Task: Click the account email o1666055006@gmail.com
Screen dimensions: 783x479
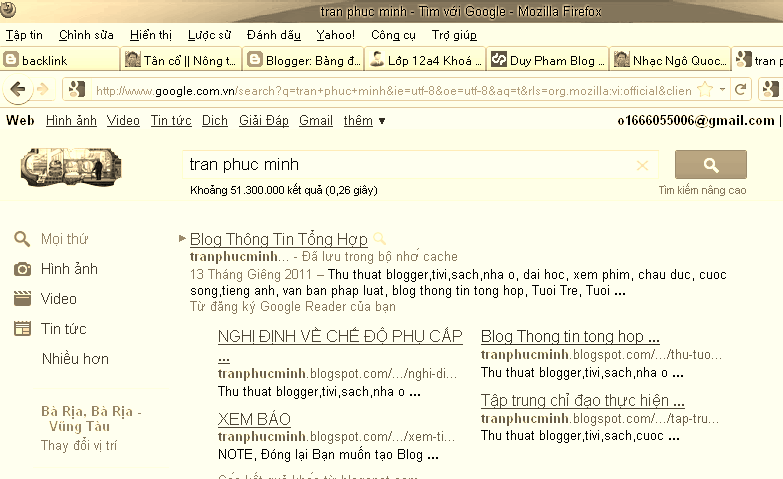Action: (696, 120)
